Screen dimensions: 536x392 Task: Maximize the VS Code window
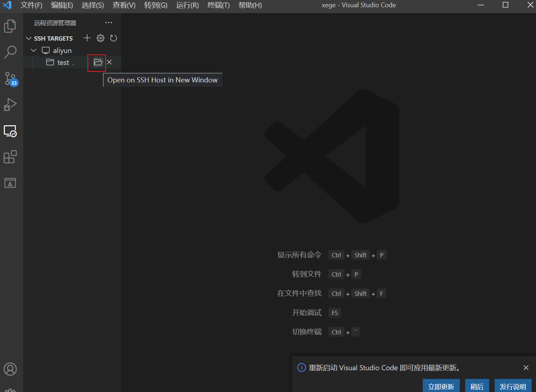[x=506, y=5]
